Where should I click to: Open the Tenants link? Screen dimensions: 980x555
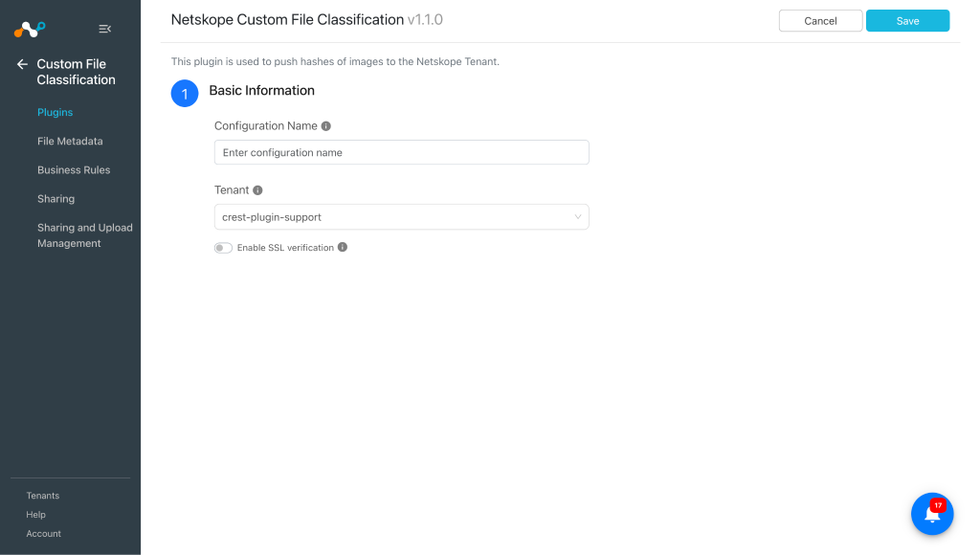42,496
